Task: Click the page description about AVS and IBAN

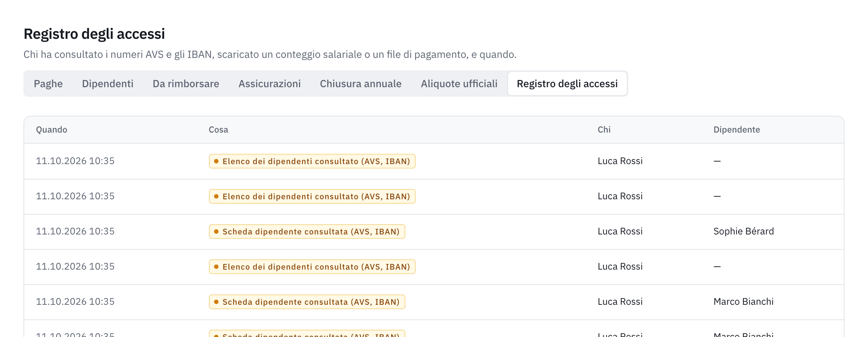Action: (270, 54)
